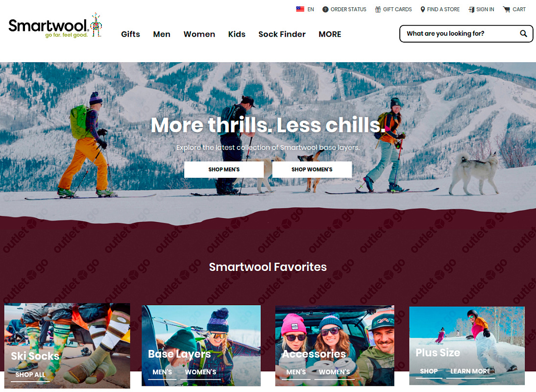Open the Gifts menu

click(131, 34)
